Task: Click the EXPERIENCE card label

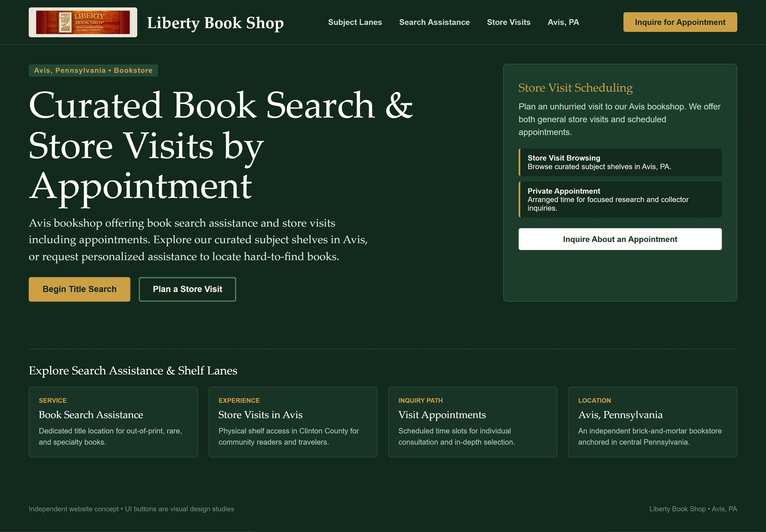Action: coord(239,400)
